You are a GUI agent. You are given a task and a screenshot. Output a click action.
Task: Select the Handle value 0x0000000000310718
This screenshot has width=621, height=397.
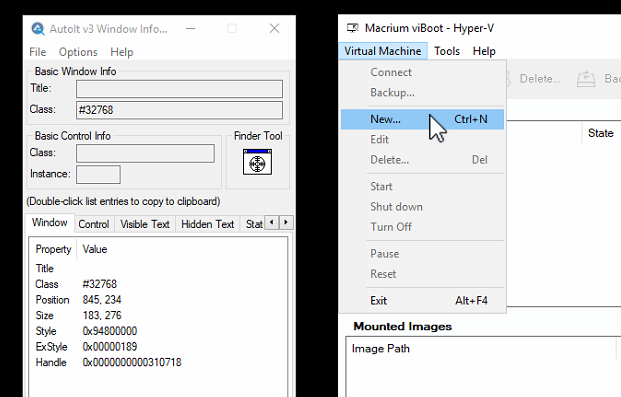(132, 363)
